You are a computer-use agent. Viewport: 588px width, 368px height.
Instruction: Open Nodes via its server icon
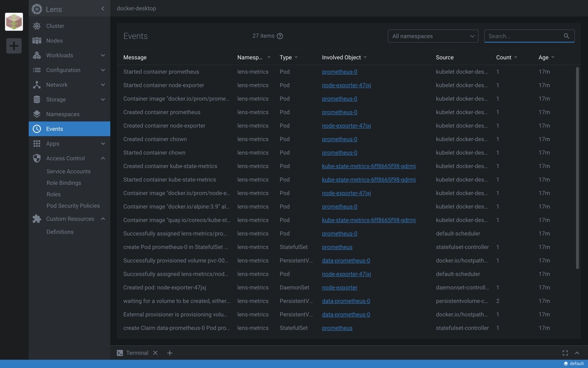37,40
